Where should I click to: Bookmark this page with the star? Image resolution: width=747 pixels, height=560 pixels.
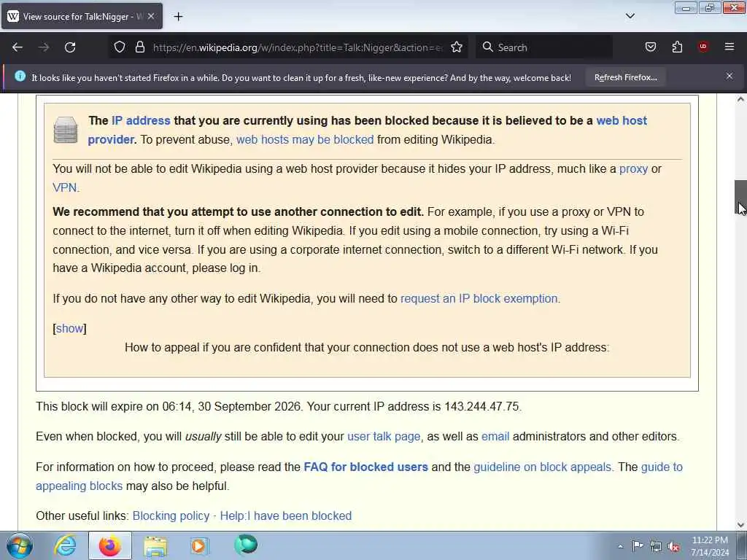pos(457,47)
